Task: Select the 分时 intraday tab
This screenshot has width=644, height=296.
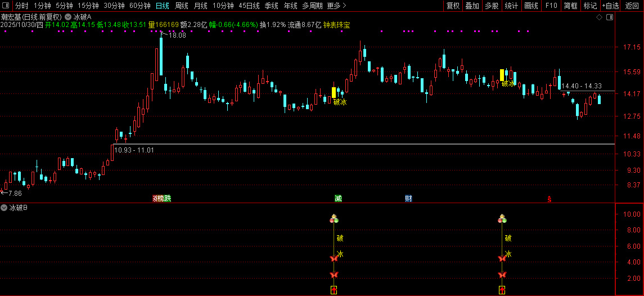Action: [22, 6]
